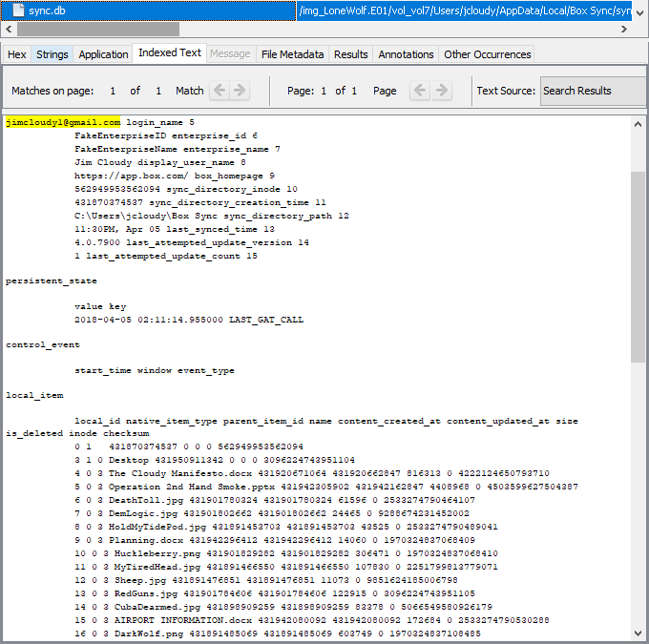
Task: Click the local_item heading
Action: (x=34, y=395)
